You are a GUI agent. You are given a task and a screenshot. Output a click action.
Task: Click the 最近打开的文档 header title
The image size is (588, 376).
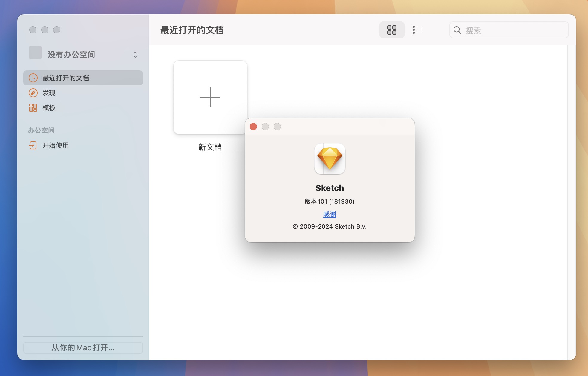[x=192, y=30]
